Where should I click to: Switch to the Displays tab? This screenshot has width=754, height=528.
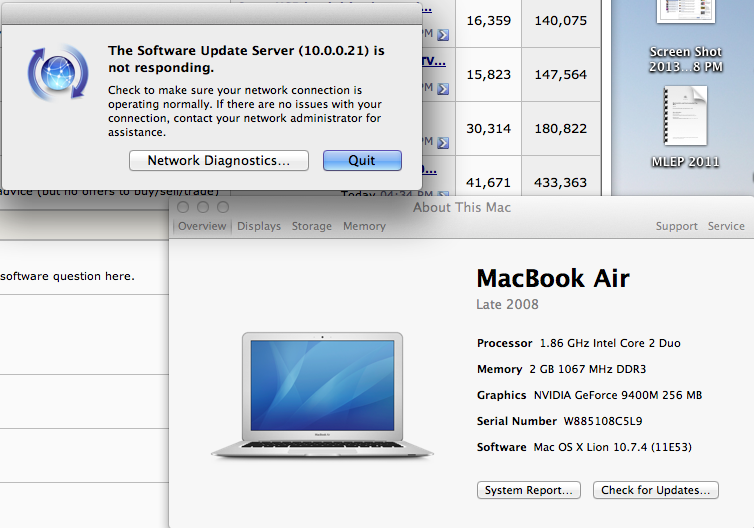coord(259,226)
